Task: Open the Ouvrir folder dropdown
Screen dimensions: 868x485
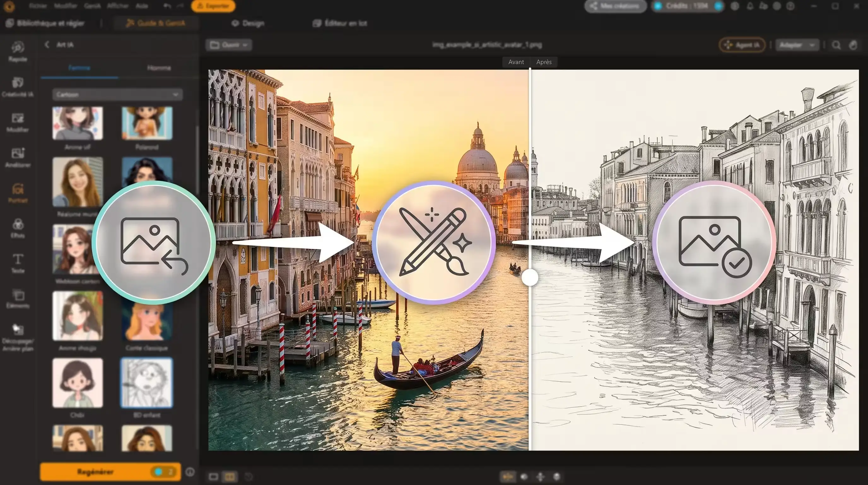Action: (x=229, y=45)
